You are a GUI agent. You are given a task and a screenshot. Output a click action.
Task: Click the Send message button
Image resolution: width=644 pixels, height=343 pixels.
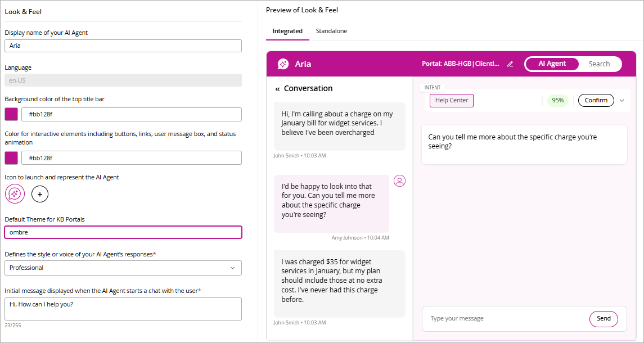(x=604, y=319)
